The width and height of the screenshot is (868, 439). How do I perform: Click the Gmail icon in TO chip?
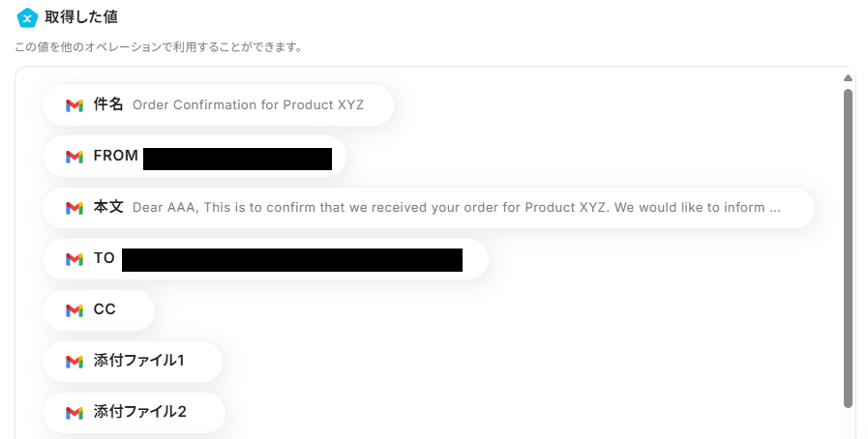click(x=75, y=259)
